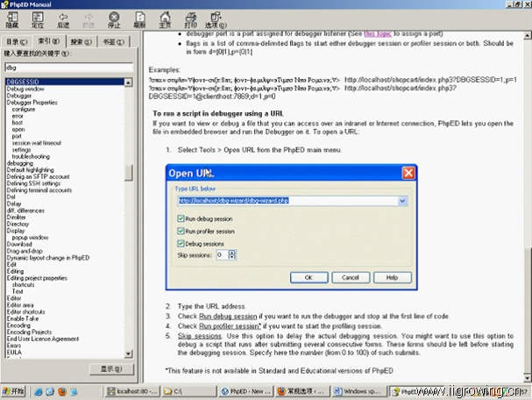Open the Index (索引) tab
This screenshot has height=400, width=532.
[48, 41]
